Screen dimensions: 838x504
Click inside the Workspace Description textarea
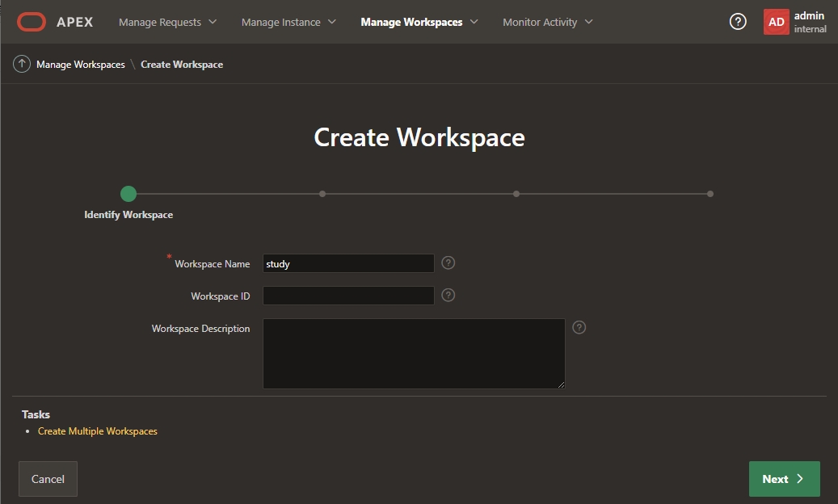[x=413, y=353]
